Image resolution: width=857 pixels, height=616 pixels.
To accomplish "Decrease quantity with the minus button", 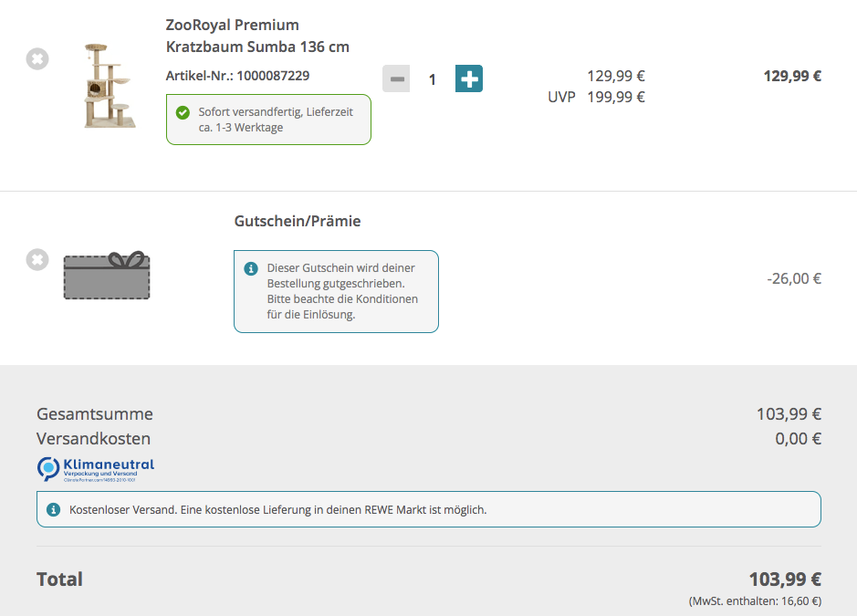I will tap(396, 78).
